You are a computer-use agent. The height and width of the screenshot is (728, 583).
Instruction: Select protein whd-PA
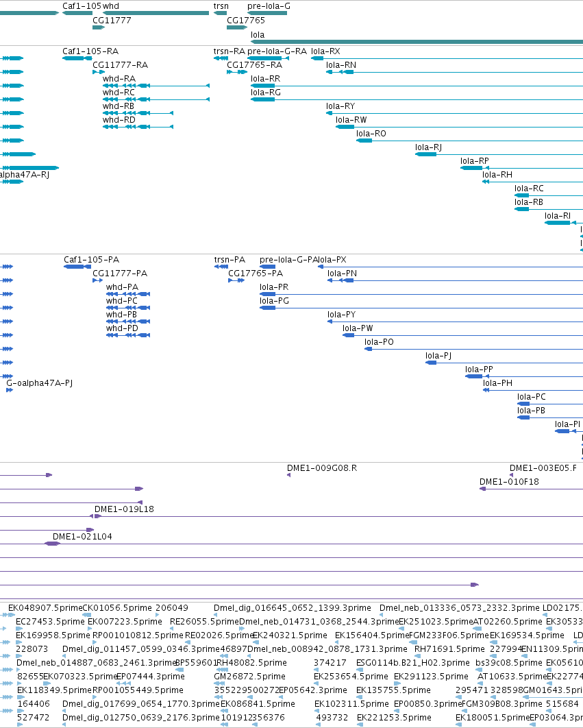pyautogui.click(x=122, y=287)
